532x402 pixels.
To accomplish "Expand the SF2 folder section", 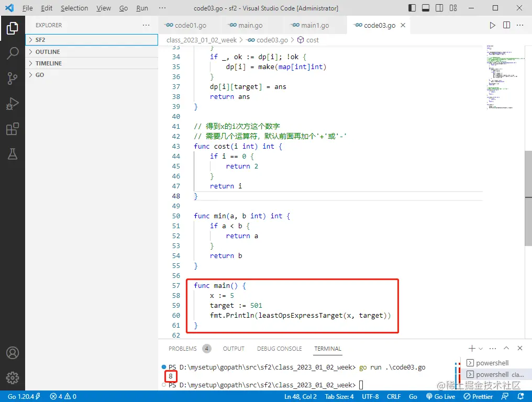I will 92,40.
